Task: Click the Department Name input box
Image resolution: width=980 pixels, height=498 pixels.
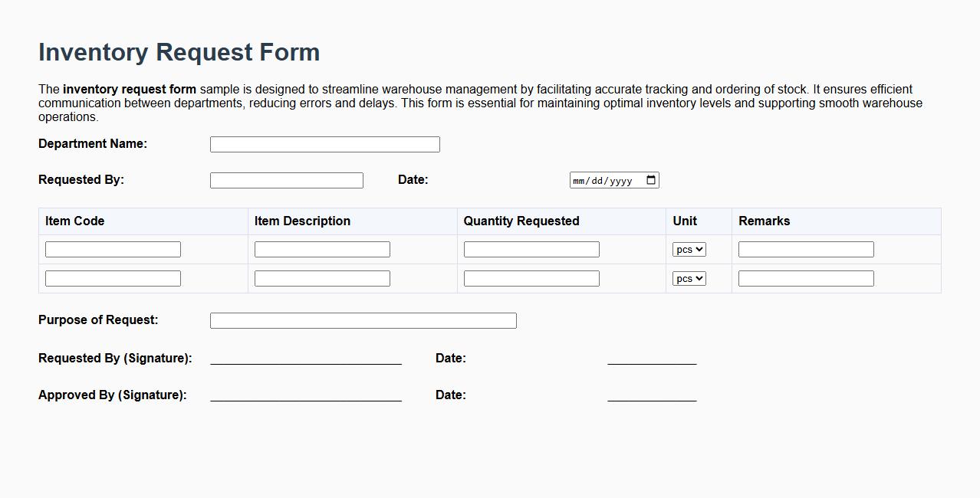Action: point(324,143)
